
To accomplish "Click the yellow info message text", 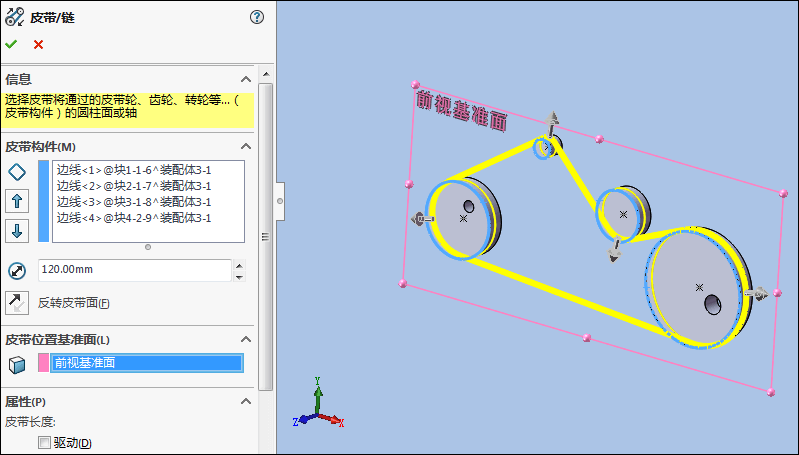I will [x=122, y=106].
